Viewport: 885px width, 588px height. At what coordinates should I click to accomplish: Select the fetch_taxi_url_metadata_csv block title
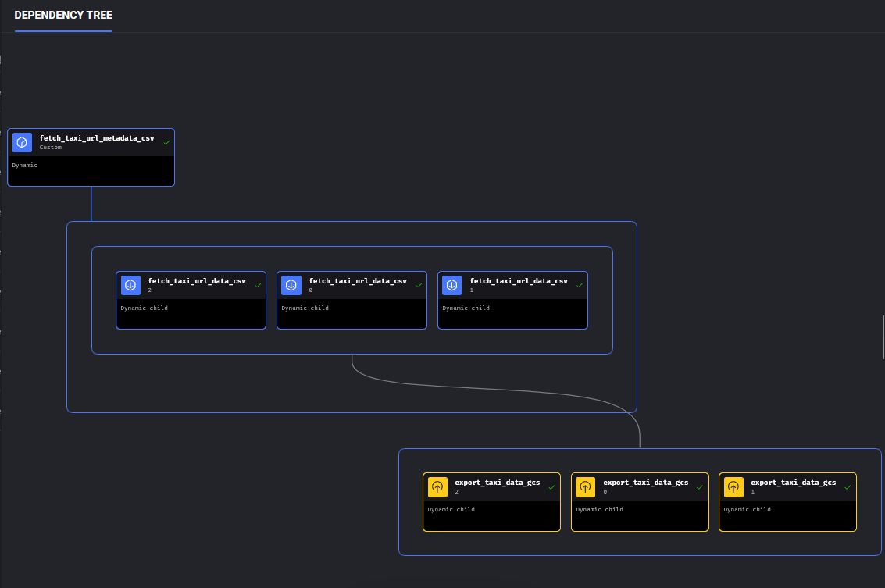click(97, 138)
